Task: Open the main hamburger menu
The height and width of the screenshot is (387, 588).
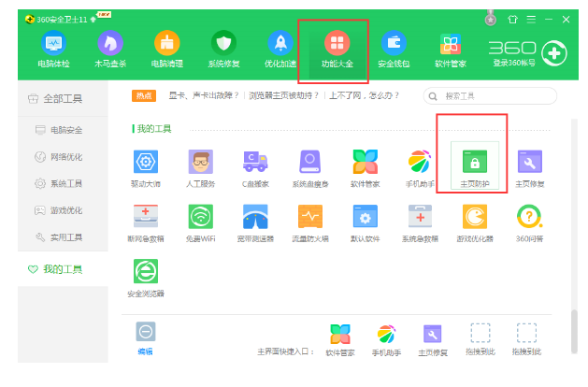Action: (531, 19)
